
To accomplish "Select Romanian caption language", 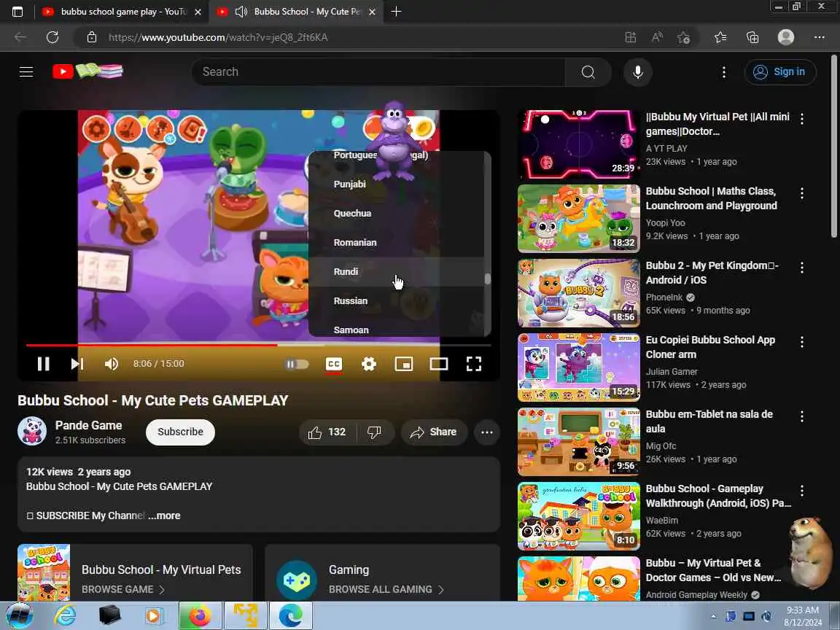I will tap(397, 242).
